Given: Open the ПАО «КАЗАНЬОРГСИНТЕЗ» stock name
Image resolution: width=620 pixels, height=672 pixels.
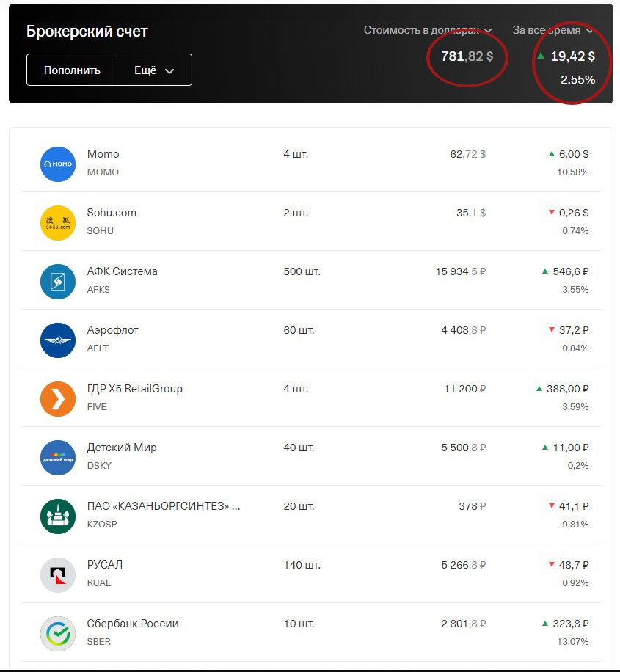Looking at the screenshot, I should pyautogui.click(x=164, y=506).
